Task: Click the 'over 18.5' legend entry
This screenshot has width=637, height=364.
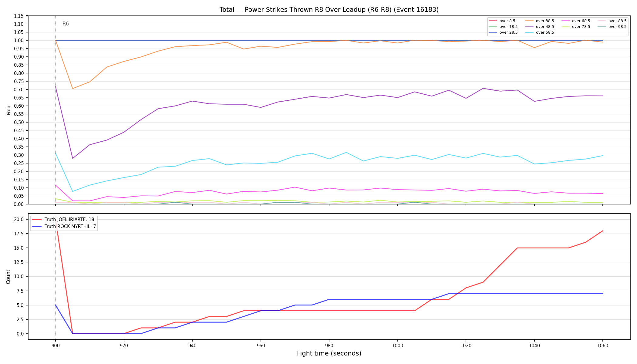Action: coord(503,27)
